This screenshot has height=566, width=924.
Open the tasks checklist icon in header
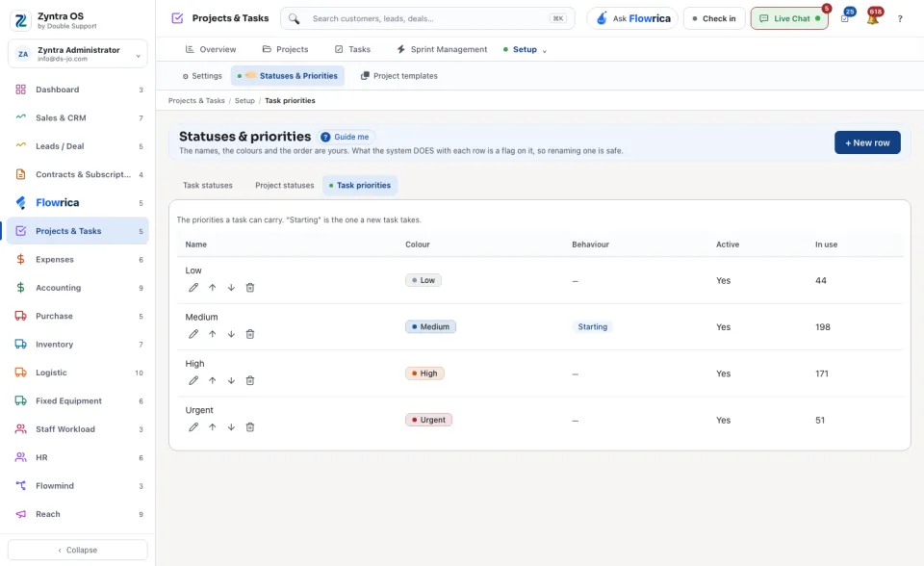point(845,18)
